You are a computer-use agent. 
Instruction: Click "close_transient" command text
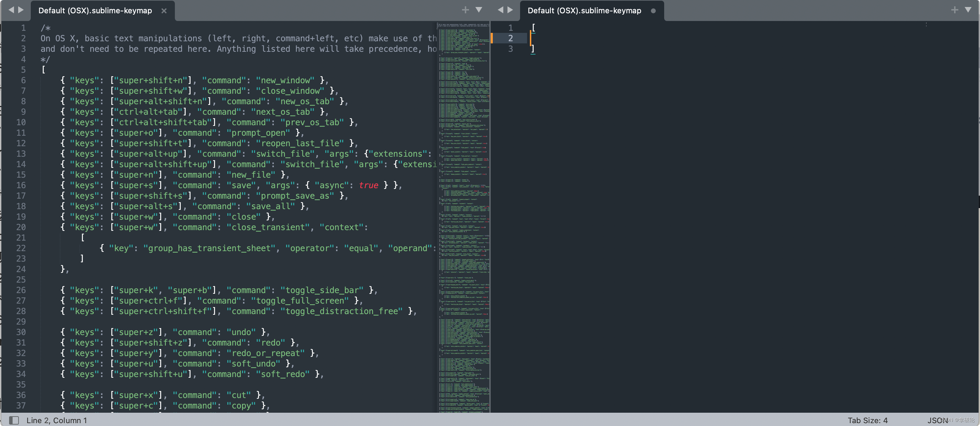click(268, 227)
